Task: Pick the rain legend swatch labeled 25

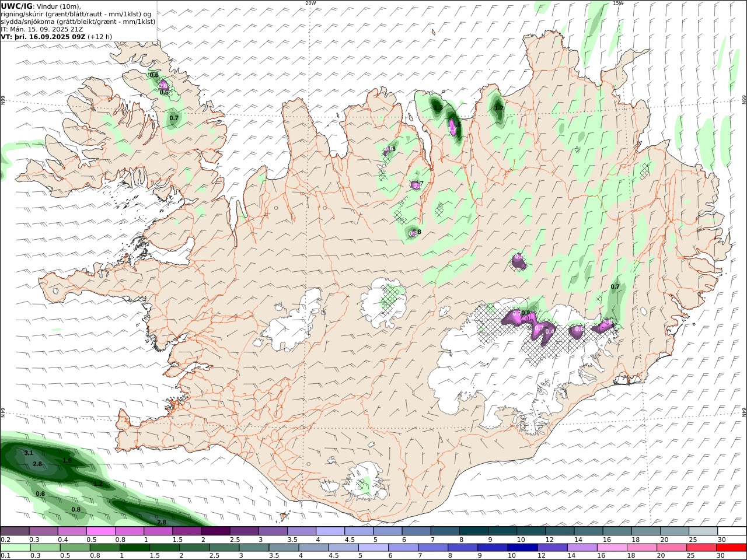Action: (x=700, y=548)
